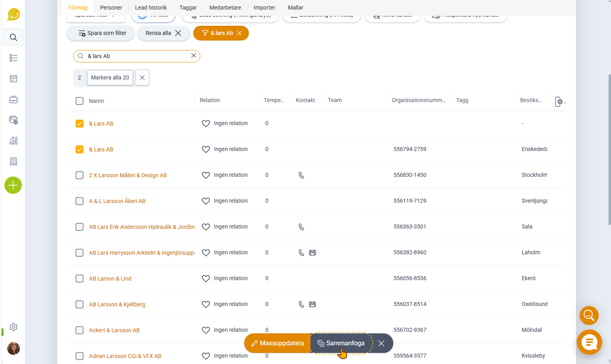
Task: Click the orange floating search button
Action: 589,316
